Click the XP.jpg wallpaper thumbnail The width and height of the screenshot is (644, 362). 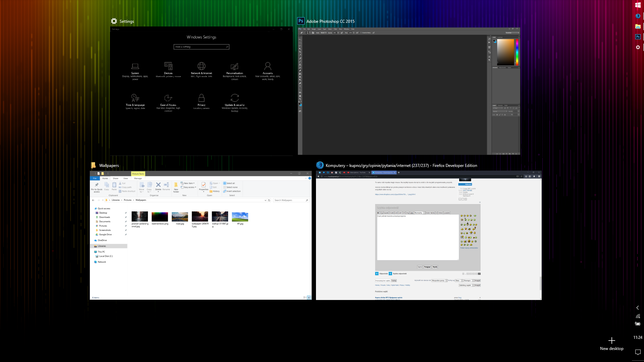click(240, 217)
